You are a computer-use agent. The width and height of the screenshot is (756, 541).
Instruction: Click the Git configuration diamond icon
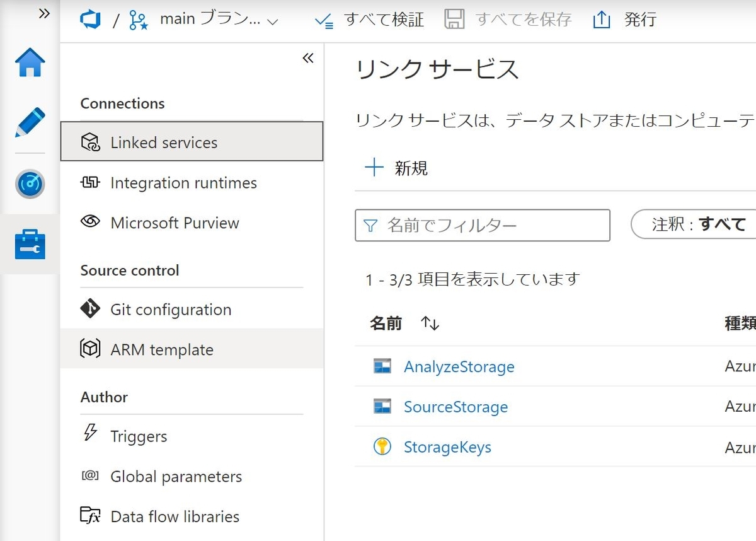(x=91, y=309)
